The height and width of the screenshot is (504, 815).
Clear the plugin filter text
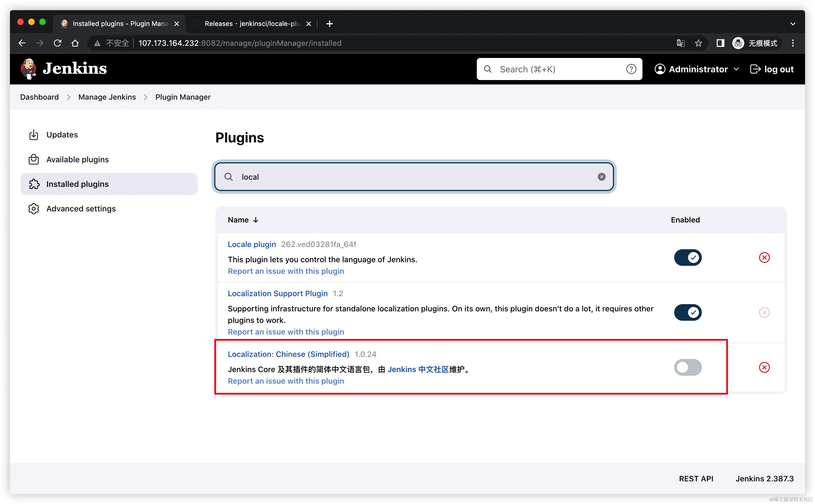tap(601, 177)
